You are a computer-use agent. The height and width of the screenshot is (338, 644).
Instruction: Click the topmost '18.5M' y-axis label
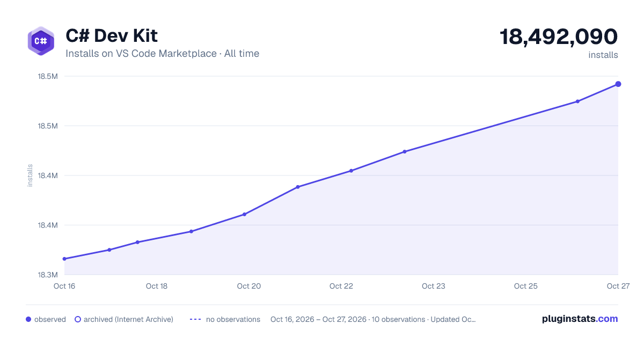[x=47, y=76]
